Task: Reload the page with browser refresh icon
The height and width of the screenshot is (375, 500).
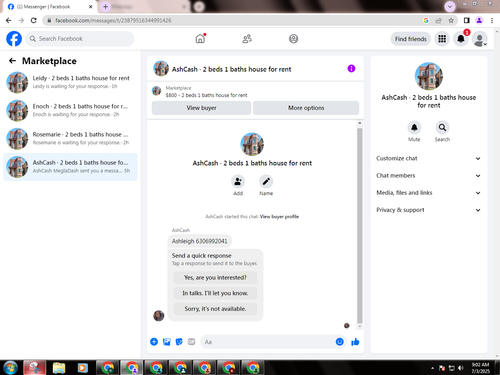Action: click(34, 20)
